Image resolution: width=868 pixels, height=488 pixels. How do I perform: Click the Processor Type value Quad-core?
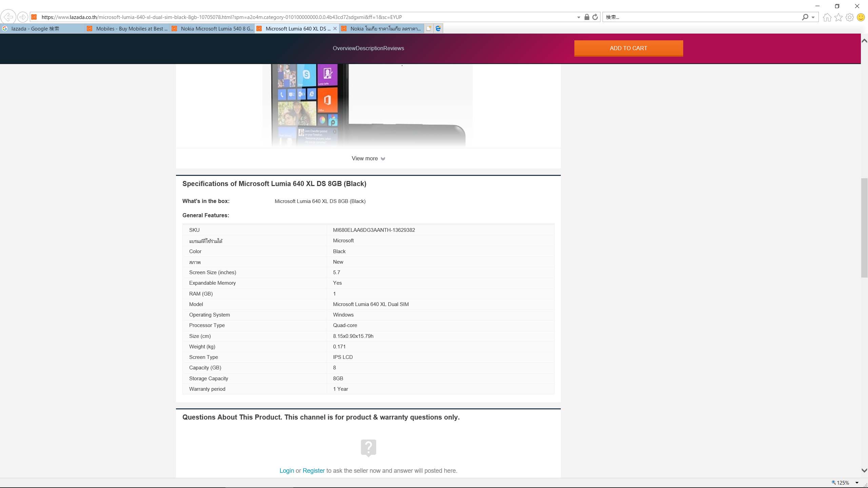coord(345,325)
